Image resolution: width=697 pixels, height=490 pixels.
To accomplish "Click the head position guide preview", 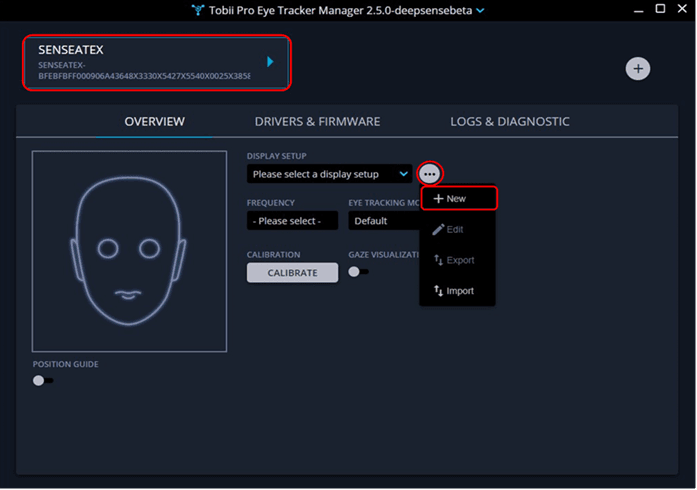I will pyautogui.click(x=129, y=251).
